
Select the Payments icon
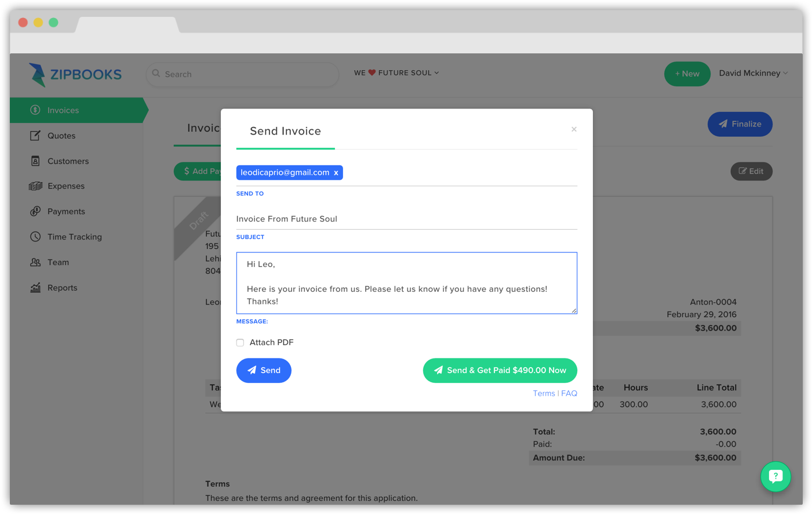tap(35, 211)
